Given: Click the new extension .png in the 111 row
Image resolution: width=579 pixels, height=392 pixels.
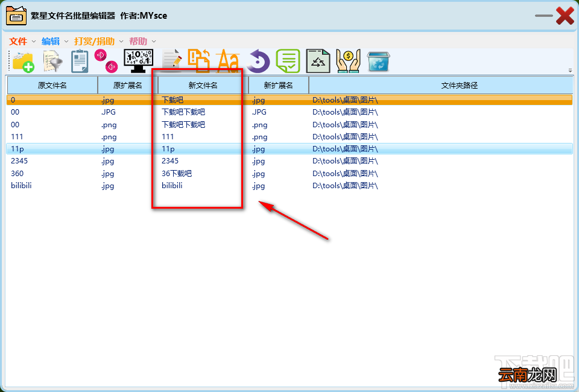Looking at the screenshot, I should (x=259, y=137).
